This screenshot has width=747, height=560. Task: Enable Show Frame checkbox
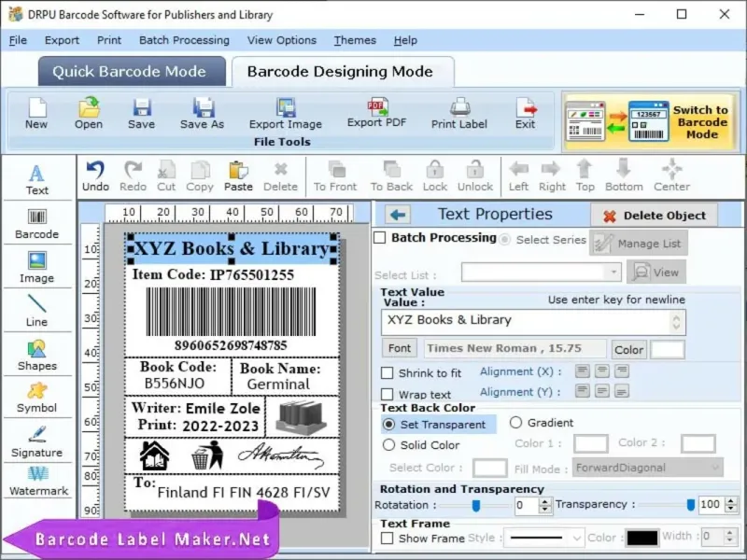click(x=388, y=539)
